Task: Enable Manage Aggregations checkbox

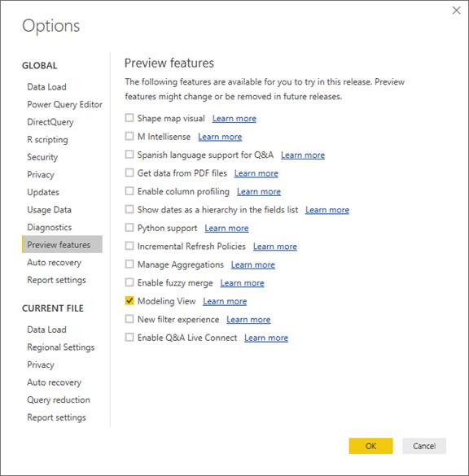Action: [x=129, y=264]
